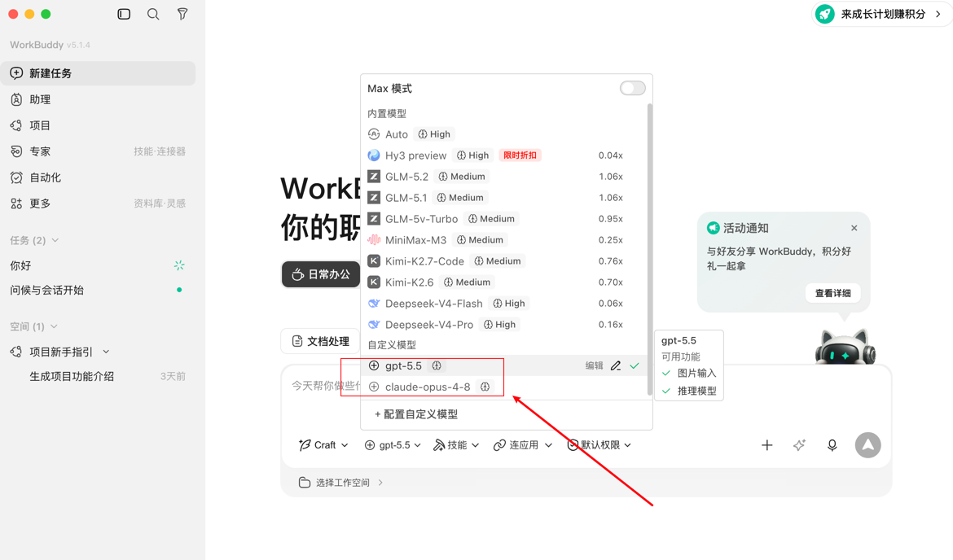The image size is (953, 560).
Task: Open the 默认权限 dropdown
Action: (599, 445)
